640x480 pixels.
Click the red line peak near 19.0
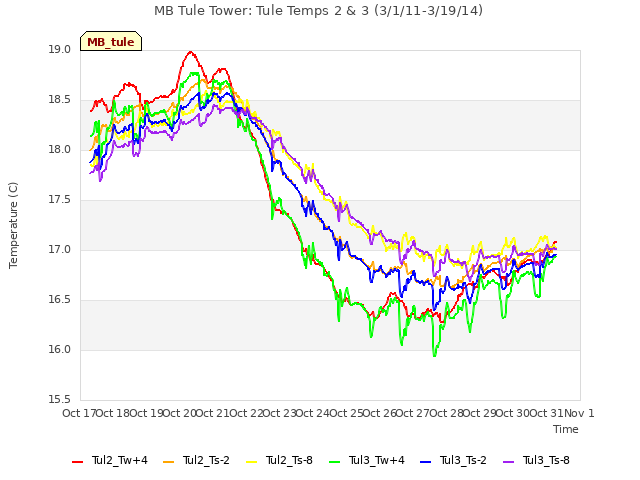[190, 52]
